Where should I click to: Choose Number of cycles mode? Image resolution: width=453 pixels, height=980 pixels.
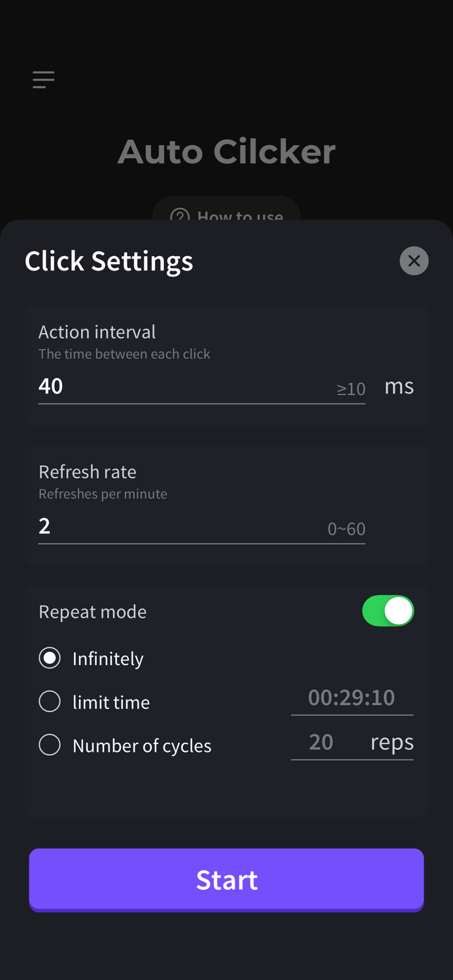click(50, 744)
